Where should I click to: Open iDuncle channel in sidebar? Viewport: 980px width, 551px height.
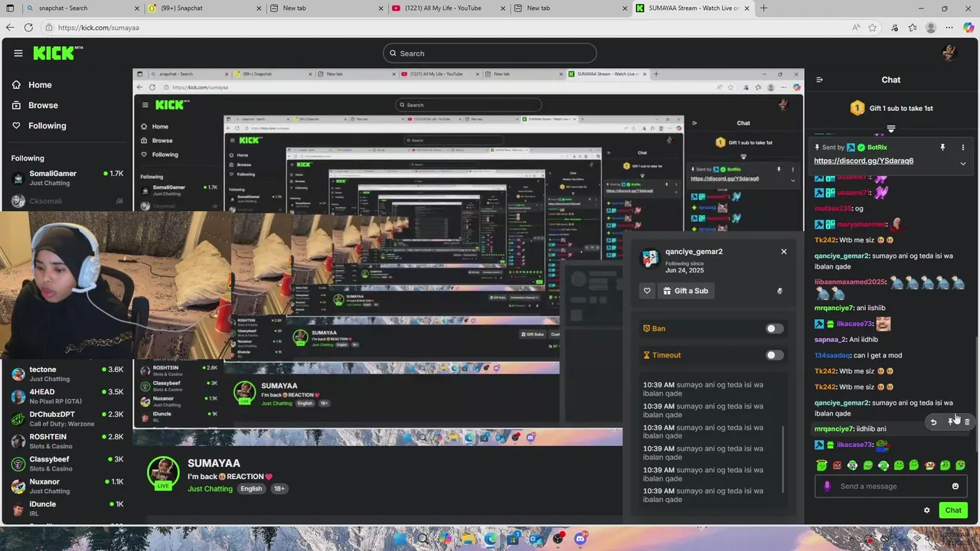coord(67,508)
